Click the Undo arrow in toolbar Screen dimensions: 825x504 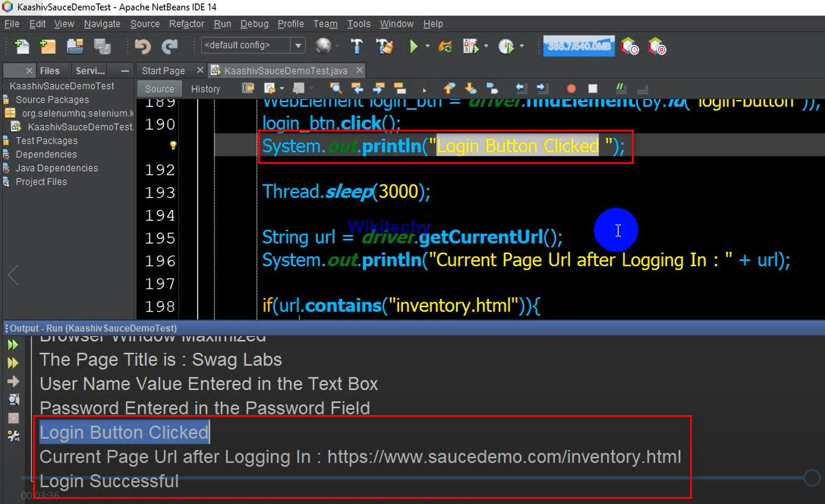tap(142, 46)
